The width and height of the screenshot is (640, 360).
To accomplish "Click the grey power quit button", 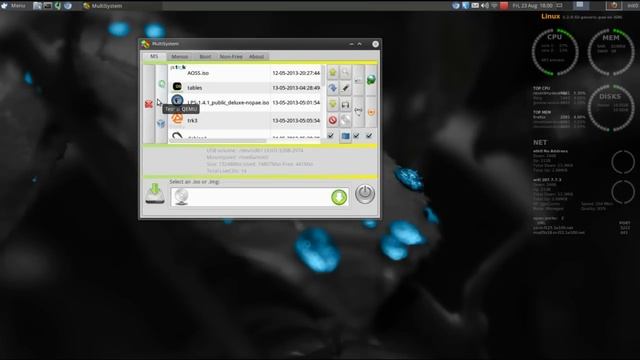I will click(x=365, y=194).
